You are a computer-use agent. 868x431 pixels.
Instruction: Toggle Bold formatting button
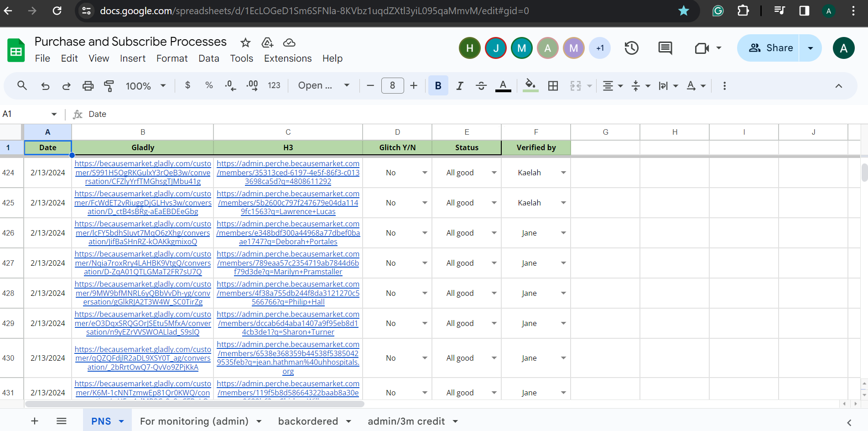[x=438, y=86]
